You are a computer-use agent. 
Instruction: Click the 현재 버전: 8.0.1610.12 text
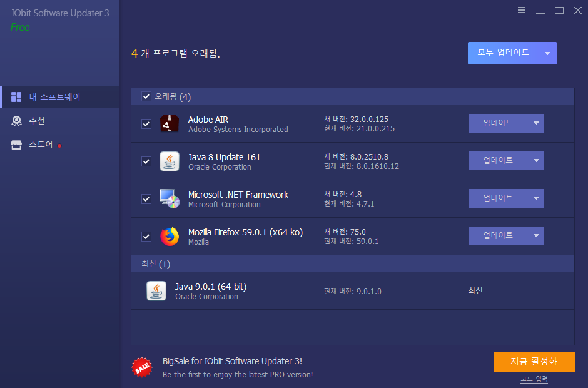[x=362, y=166]
